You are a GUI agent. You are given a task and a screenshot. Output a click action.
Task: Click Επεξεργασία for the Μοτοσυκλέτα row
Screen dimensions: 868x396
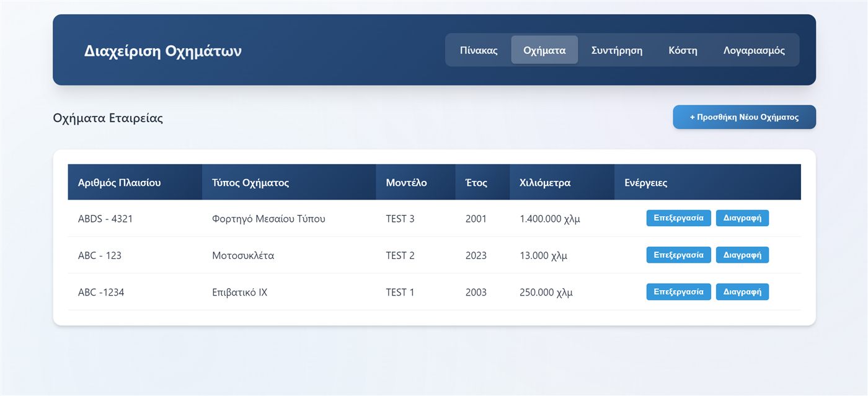pyautogui.click(x=678, y=255)
